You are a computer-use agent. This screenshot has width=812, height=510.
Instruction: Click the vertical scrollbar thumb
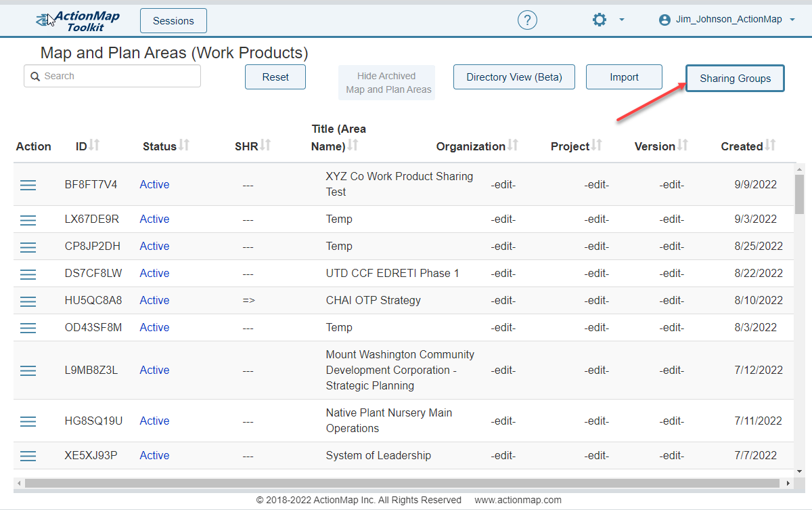800,194
